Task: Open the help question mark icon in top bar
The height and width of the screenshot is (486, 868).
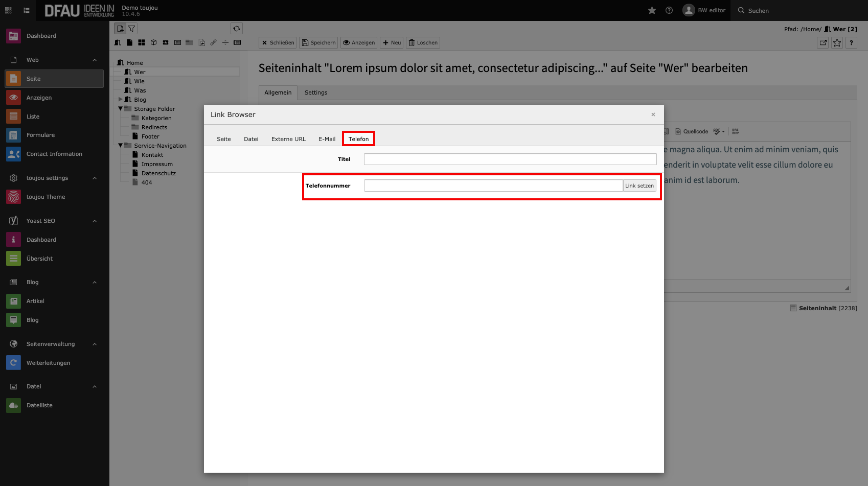Action: click(x=669, y=10)
